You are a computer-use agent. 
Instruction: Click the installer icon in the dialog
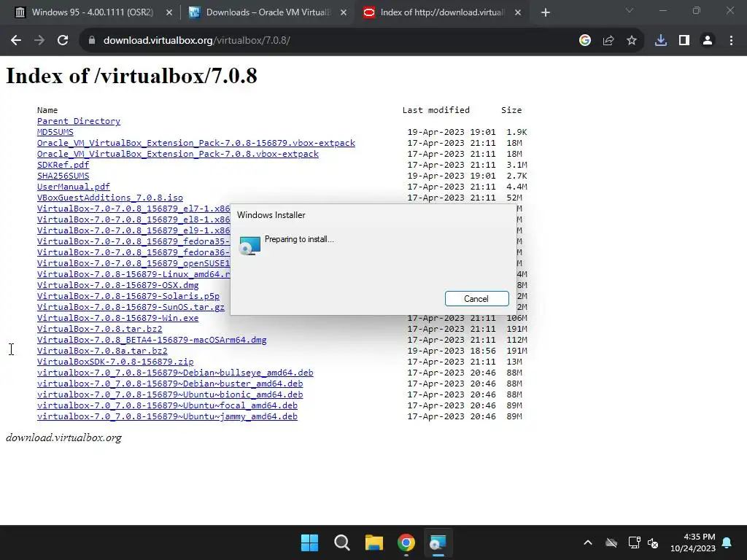[x=249, y=245]
